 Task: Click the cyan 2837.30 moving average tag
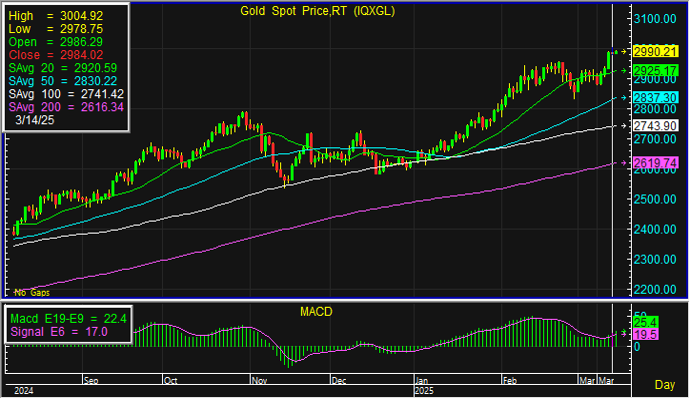655,98
